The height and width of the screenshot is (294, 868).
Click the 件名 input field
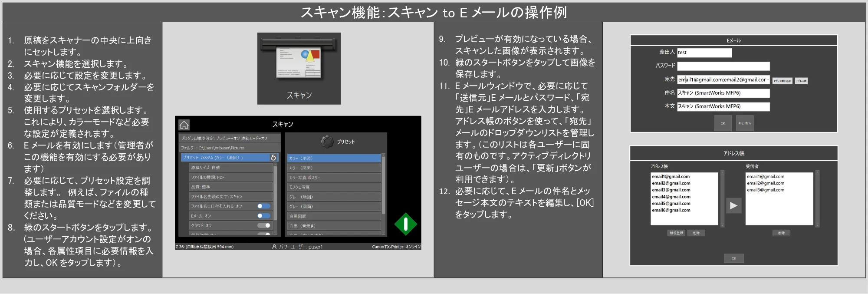723,93
